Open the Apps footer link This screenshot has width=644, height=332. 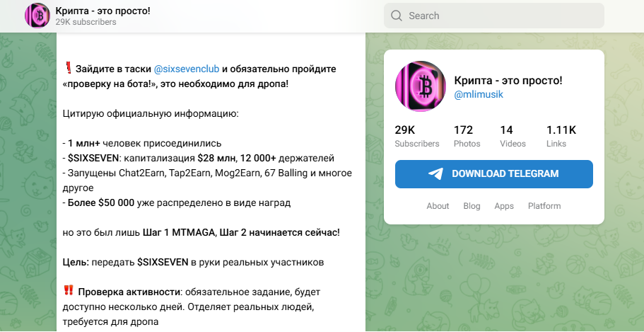[x=504, y=206]
